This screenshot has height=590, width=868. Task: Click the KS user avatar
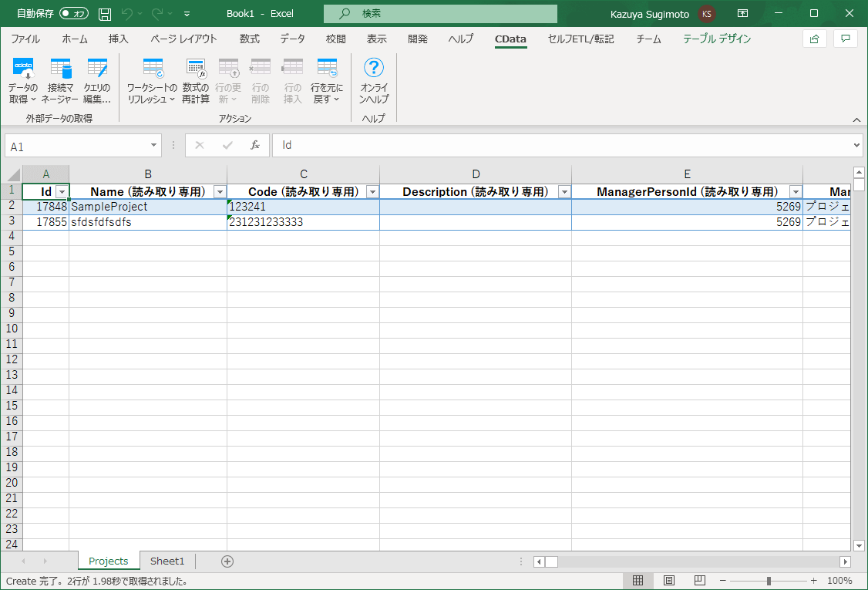pos(707,14)
